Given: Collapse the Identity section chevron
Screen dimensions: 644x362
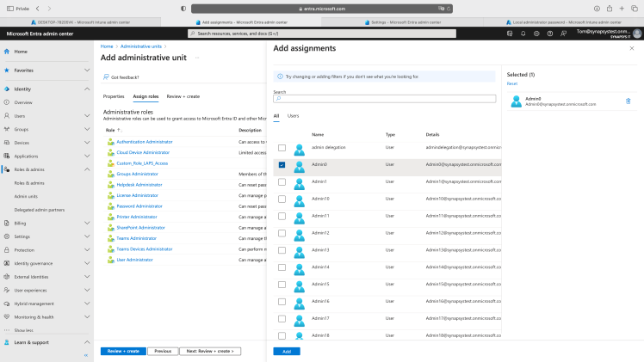Looking at the screenshot, I should point(87,89).
